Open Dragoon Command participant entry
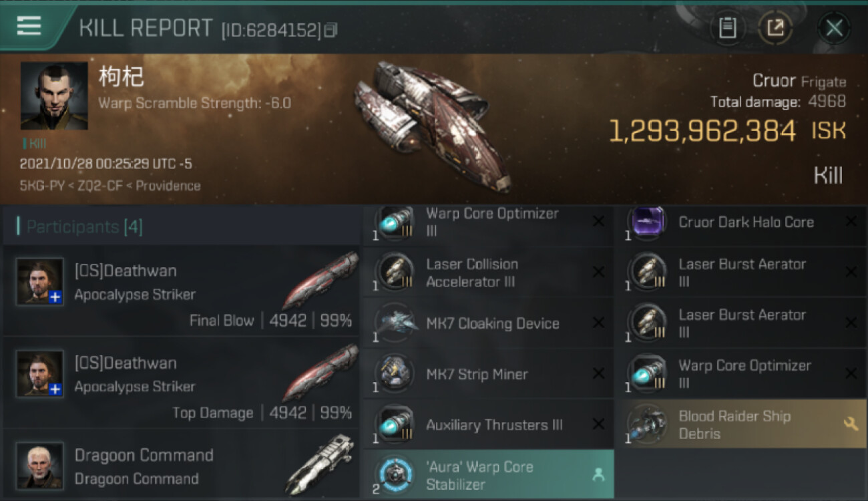Image resolution: width=868 pixels, height=501 pixels. (x=182, y=465)
